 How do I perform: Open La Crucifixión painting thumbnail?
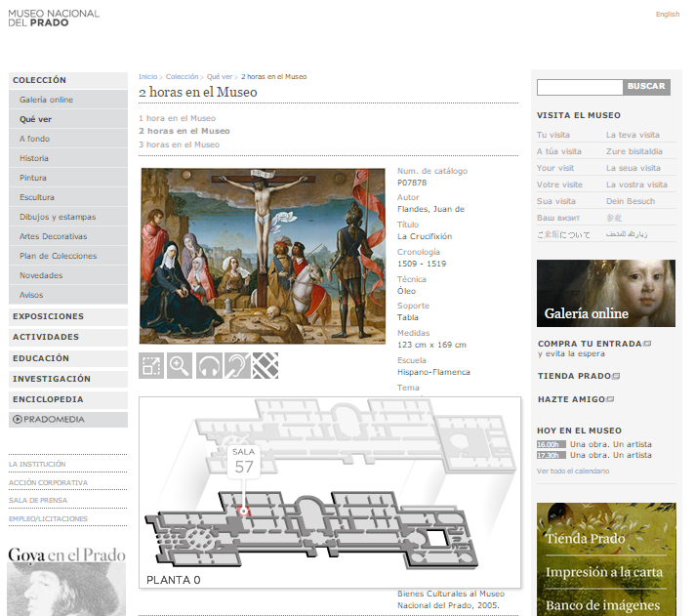click(263, 256)
